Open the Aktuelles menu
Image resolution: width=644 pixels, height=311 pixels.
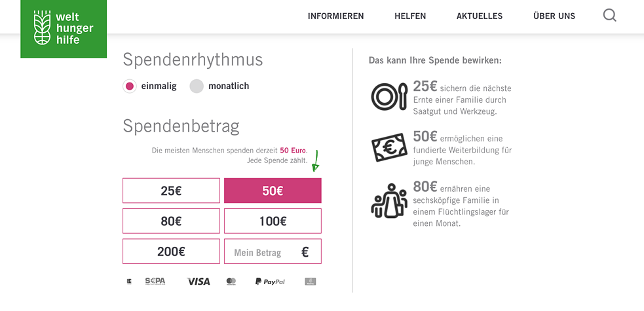tap(480, 16)
